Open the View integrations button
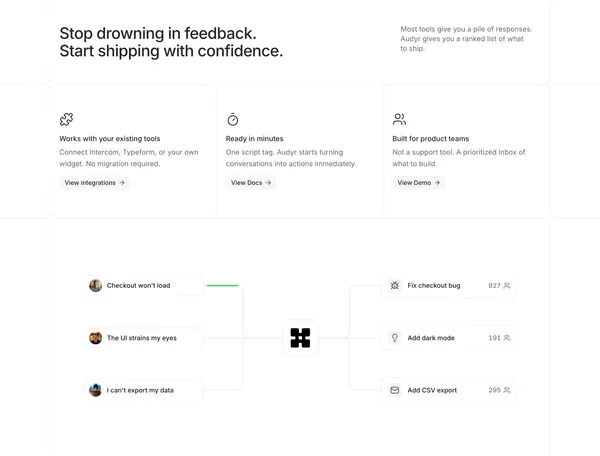600x456 pixels. pyautogui.click(x=95, y=183)
